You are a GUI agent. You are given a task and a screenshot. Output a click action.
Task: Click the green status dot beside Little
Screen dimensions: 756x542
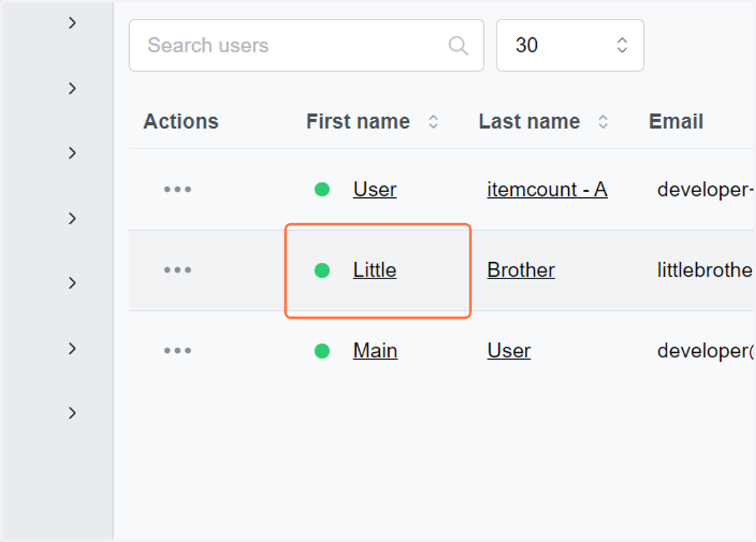coord(322,270)
